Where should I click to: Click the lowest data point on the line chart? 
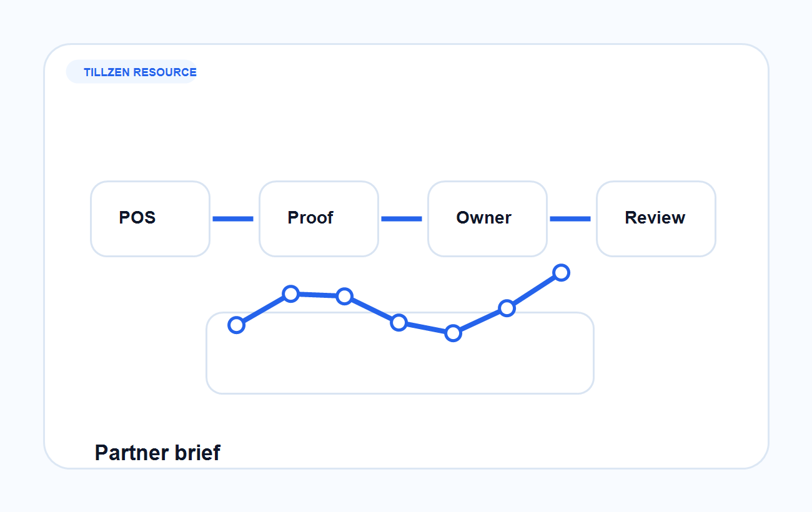[x=453, y=333]
